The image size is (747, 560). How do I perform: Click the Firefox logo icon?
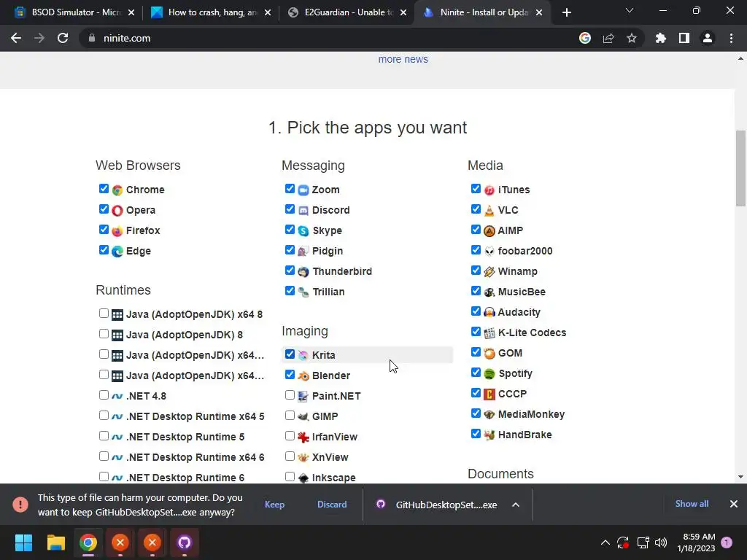pos(117,231)
